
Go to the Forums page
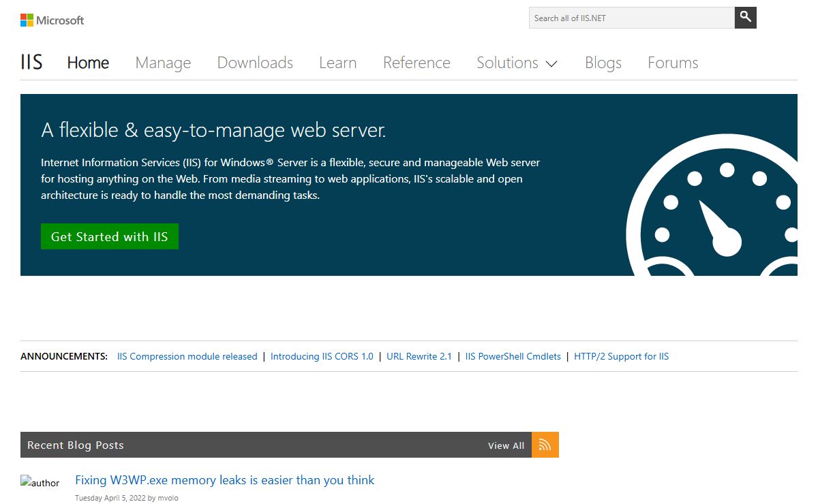click(x=673, y=63)
